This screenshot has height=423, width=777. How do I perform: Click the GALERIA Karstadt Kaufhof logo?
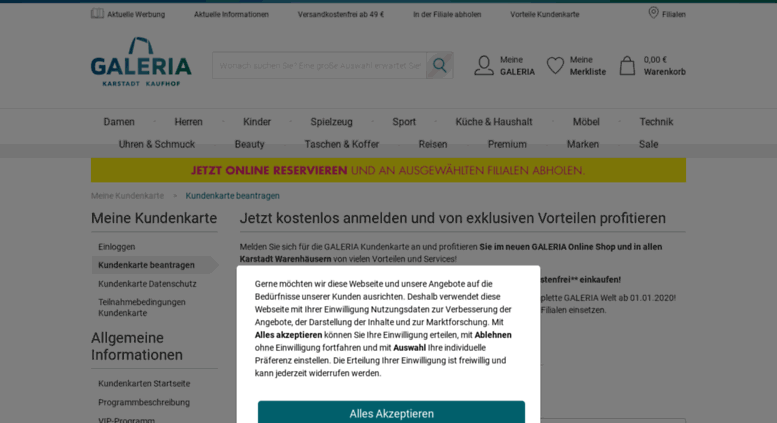tap(141, 62)
